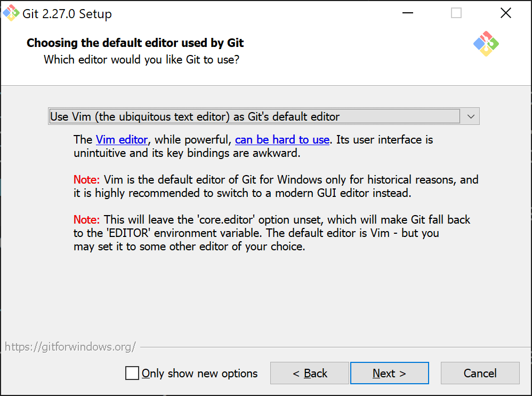The width and height of the screenshot is (532, 396).
Task: Click the "can be hard to use" link
Action: click(282, 139)
